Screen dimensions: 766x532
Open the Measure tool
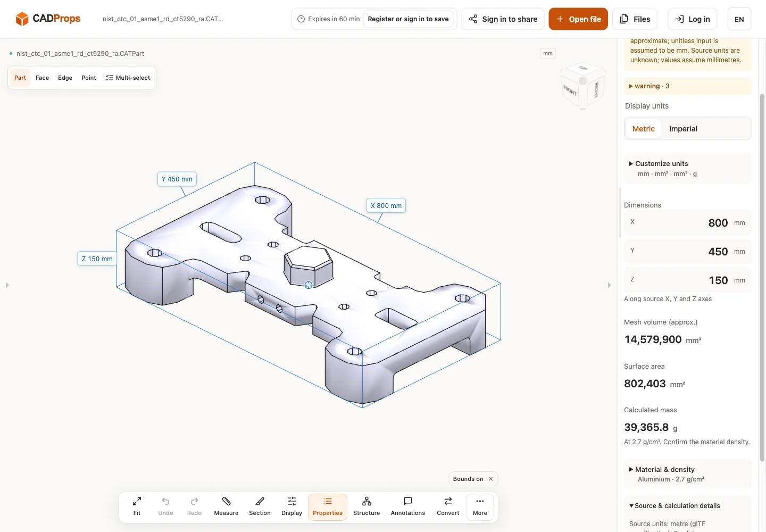pyautogui.click(x=226, y=507)
